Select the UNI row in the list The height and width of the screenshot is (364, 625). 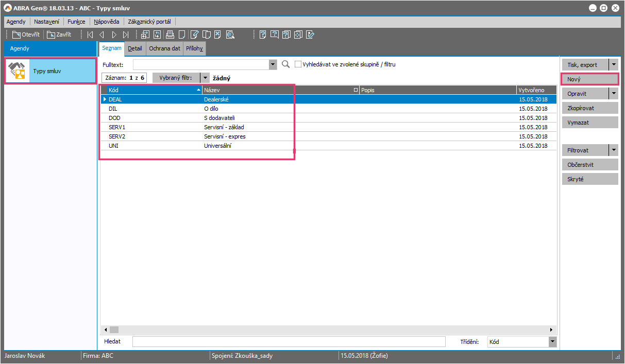coord(329,146)
